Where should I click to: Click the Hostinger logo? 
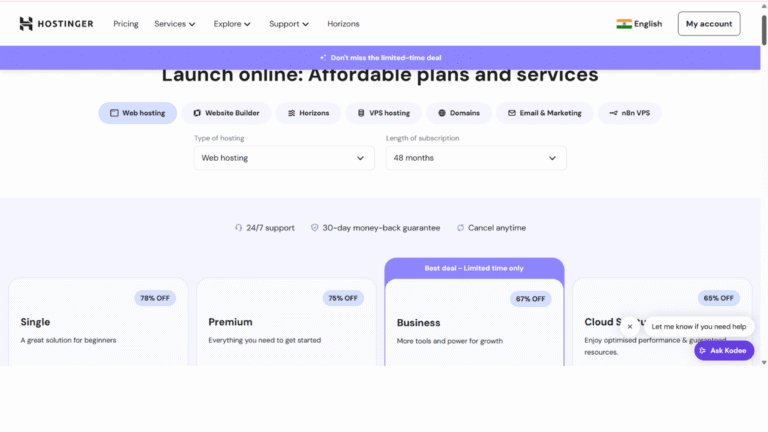pyautogui.click(x=56, y=24)
